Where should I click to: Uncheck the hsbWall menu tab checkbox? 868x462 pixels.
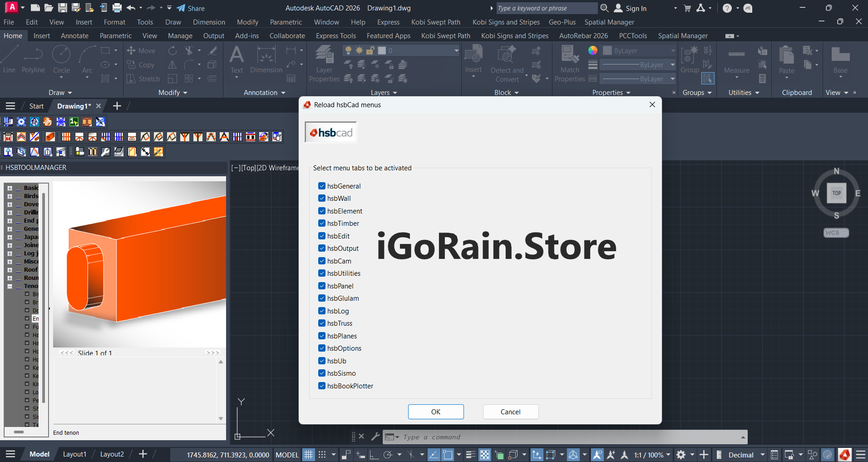click(x=322, y=199)
